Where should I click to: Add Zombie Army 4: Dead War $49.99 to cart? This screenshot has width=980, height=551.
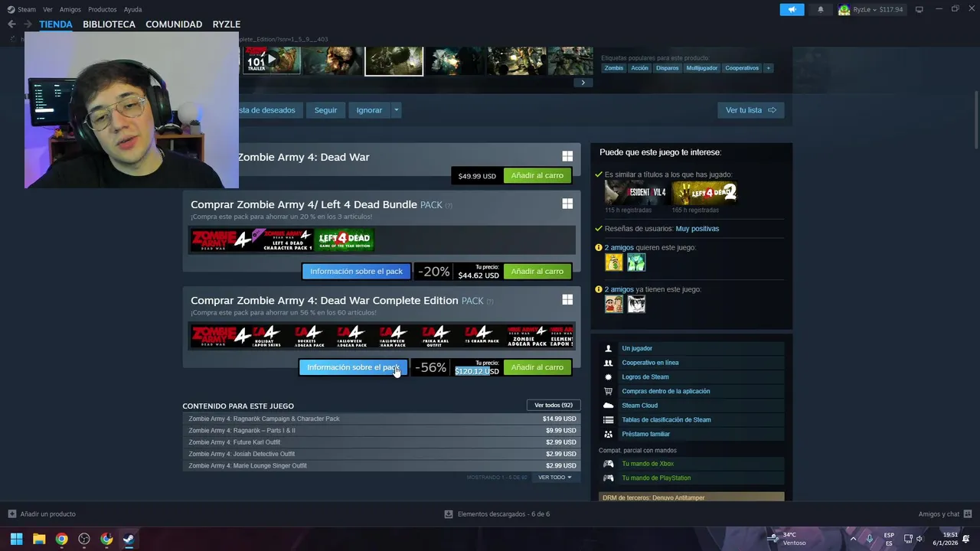(537, 175)
